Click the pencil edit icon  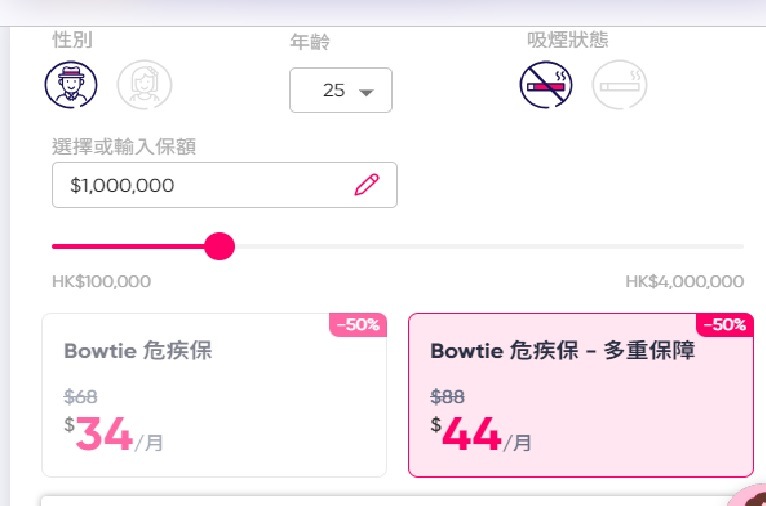[367, 185]
